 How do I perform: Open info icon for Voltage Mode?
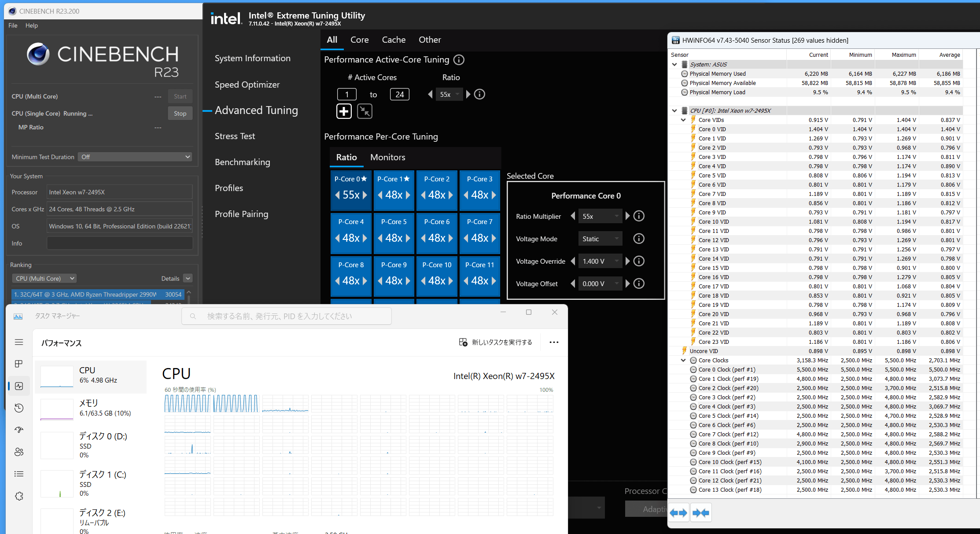pos(638,239)
